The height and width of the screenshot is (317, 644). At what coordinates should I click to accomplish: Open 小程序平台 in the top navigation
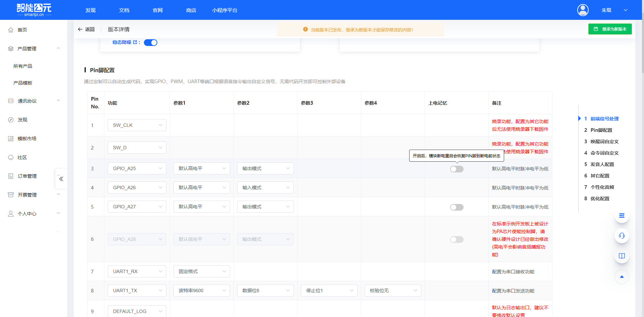click(x=224, y=10)
